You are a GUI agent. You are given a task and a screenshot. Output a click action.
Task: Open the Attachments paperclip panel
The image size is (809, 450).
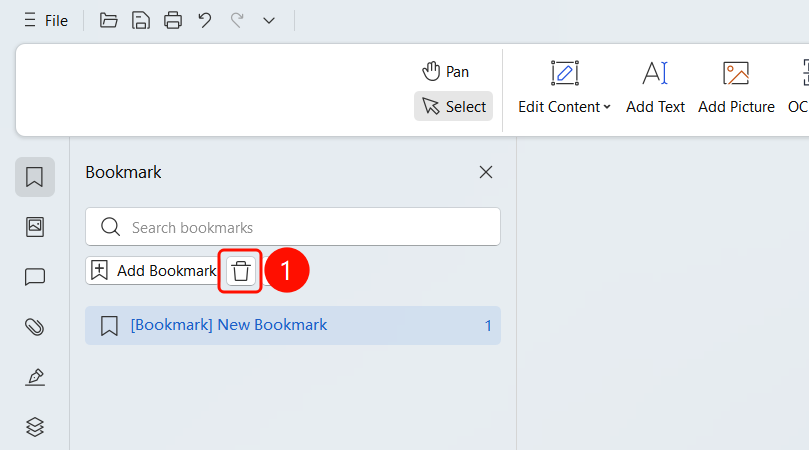(35, 327)
